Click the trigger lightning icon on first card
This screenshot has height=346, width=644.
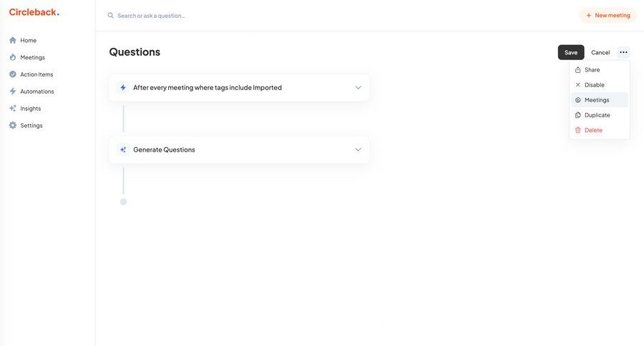(x=123, y=88)
